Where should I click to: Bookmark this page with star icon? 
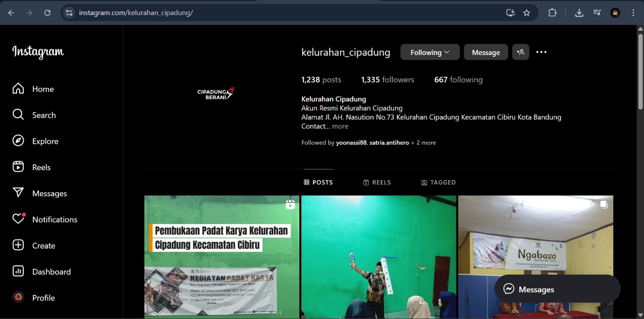click(527, 13)
